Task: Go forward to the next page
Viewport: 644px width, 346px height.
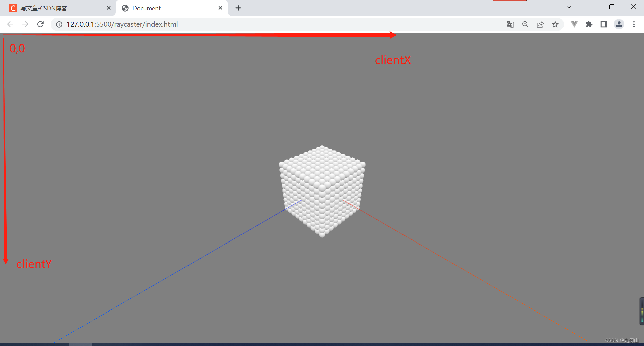Action: pos(25,24)
